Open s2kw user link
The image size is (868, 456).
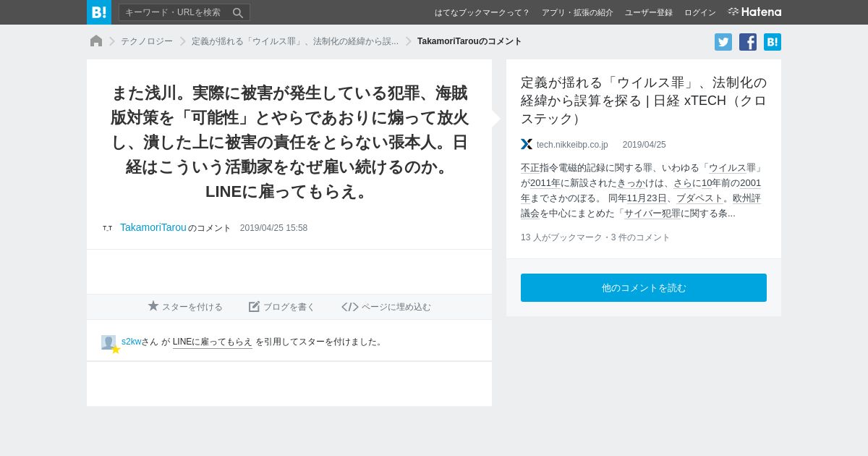(131, 342)
